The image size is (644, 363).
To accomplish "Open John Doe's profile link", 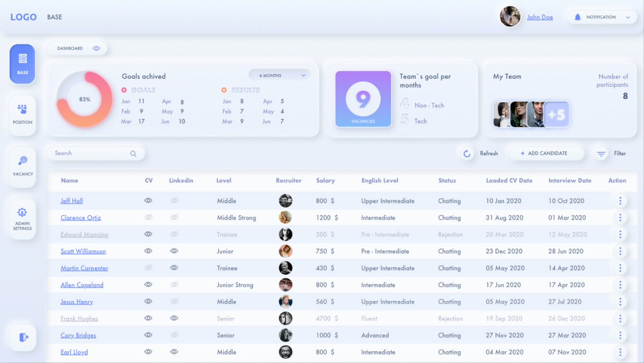I will tap(540, 17).
